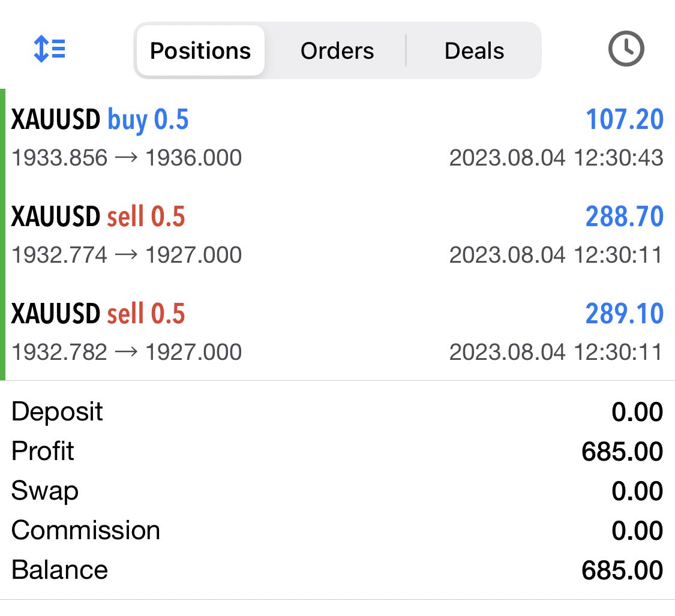Open the history period clock icon
The width and height of the screenshot is (675, 616).
click(626, 49)
